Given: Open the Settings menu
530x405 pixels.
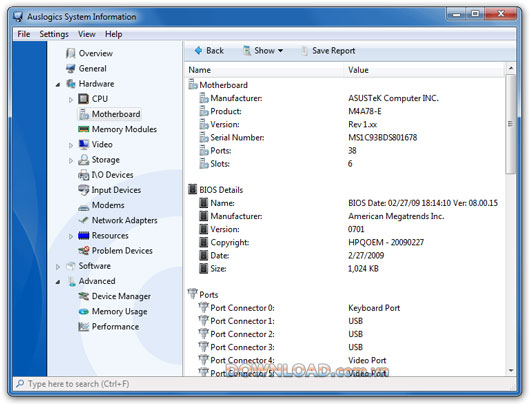Looking at the screenshot, I should point(54,34).
